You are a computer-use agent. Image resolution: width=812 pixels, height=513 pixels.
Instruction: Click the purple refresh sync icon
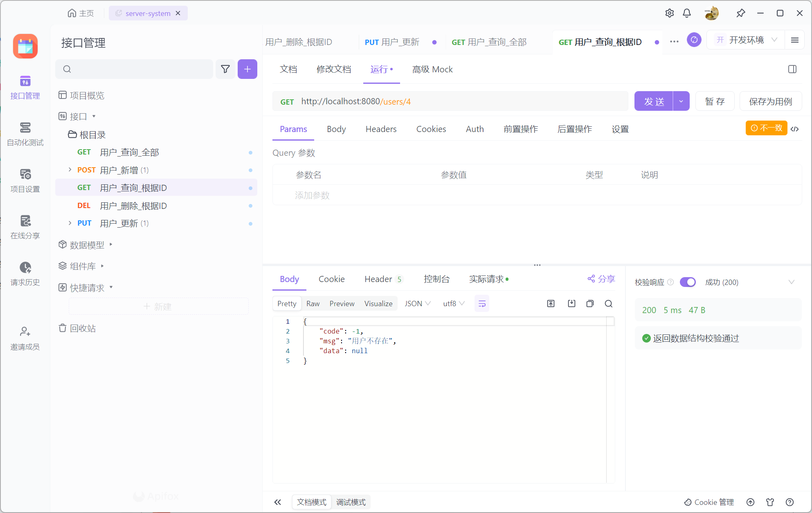point(694,40)
